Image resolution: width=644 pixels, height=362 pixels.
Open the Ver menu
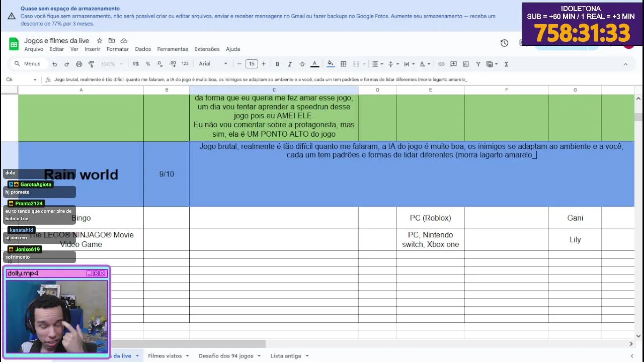click(x=74, y=49)
